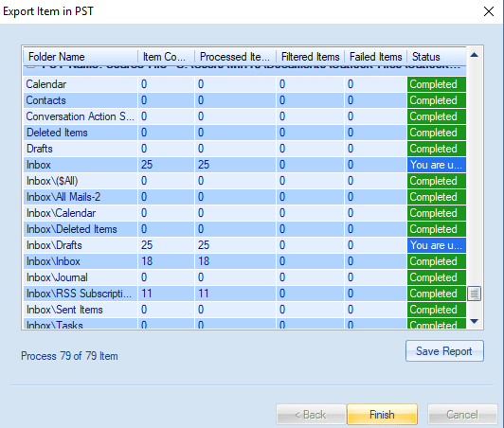Click the 'You are u...' status in Inbox row
The image size is (504, 428).
(x=437, y=165)
